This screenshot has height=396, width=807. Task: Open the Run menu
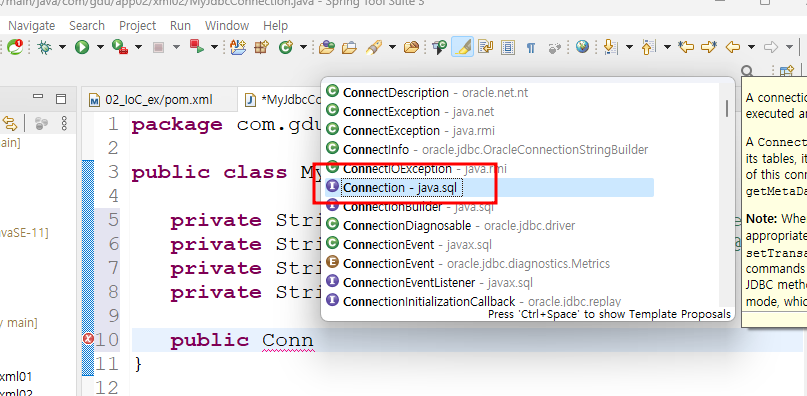[x=180, y=26]
